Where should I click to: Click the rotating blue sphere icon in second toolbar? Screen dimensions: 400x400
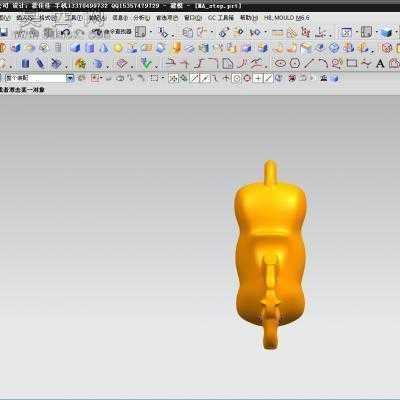coord(334,48)
